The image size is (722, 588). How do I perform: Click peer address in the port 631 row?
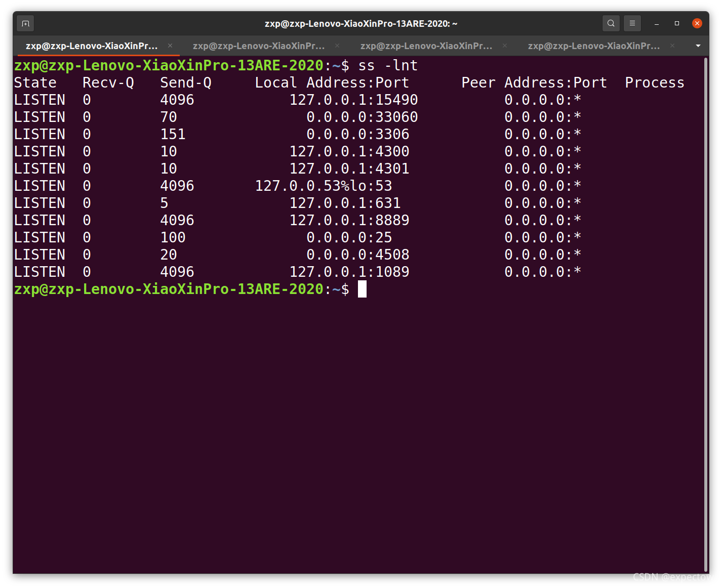[543, 203]
